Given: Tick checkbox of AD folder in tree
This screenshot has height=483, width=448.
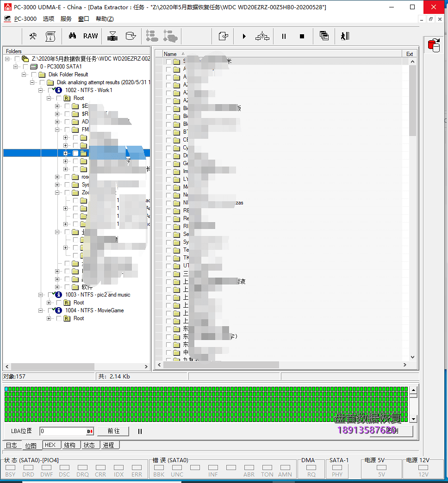Looking at the screenshot, I should pyautogui.click(x=67, y=122).
